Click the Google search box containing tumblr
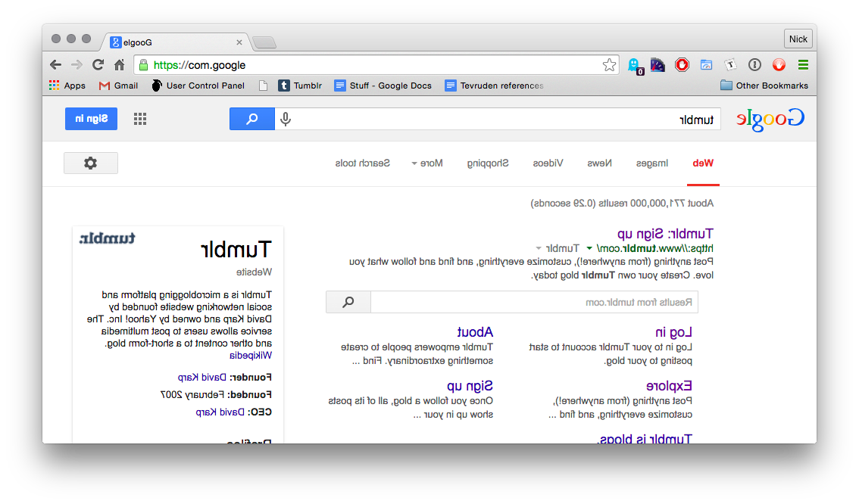Viewport: 859px width, 504px height. coord(498,119)
